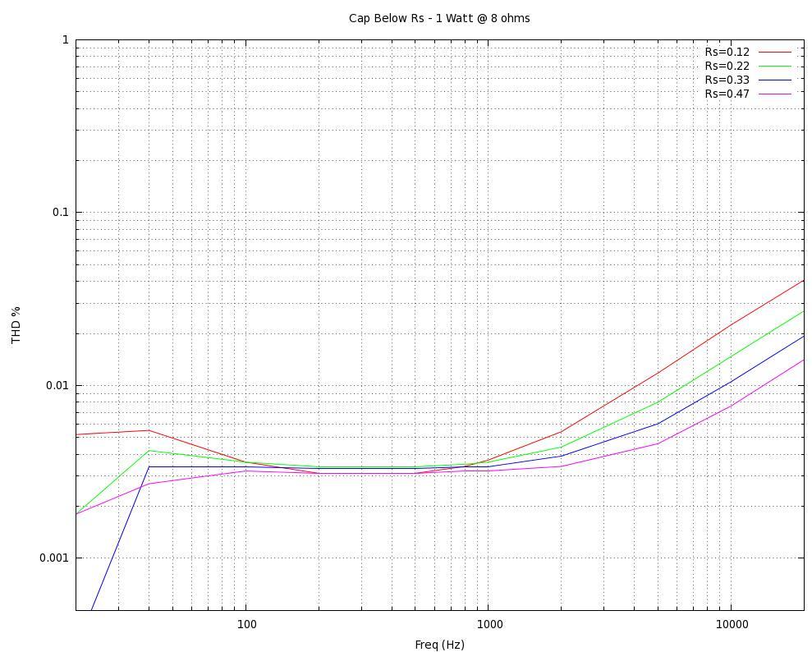
Task: Click the magenta legend line sample for Rs=0.47
Action: coord(775,94)
